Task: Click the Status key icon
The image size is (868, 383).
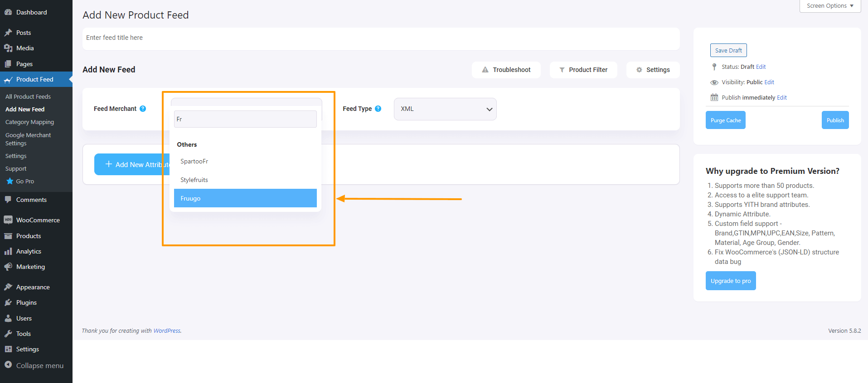Action: (714, 67)
